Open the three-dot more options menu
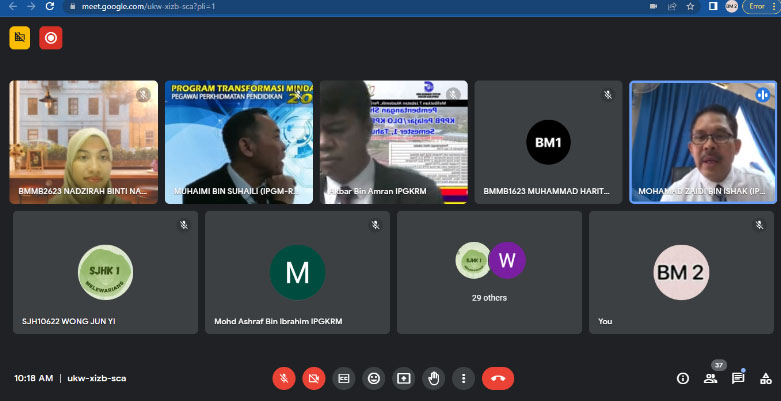This screenshot has height=401, width=781. click(x=462, y=378)
